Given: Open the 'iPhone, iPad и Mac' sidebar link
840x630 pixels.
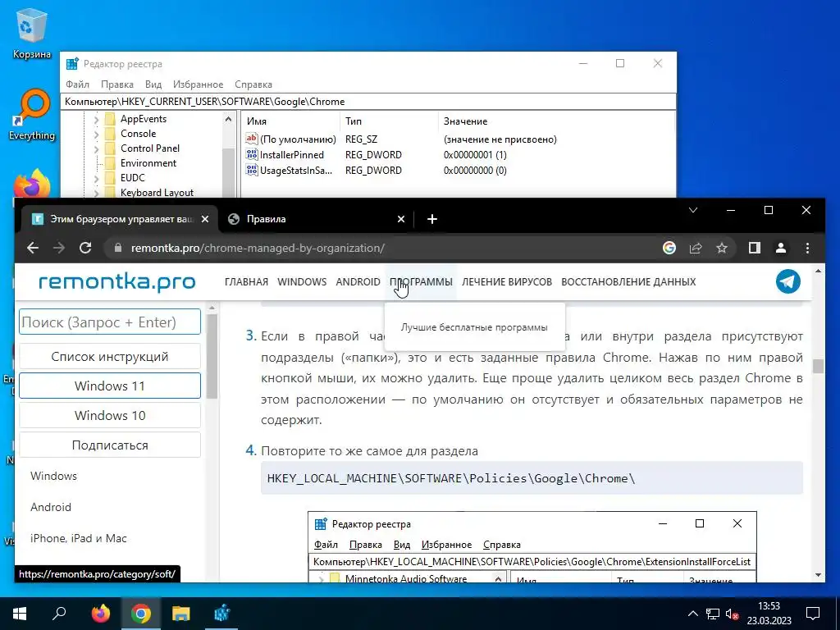Looking at the screenshot, I should coord(78,538).
